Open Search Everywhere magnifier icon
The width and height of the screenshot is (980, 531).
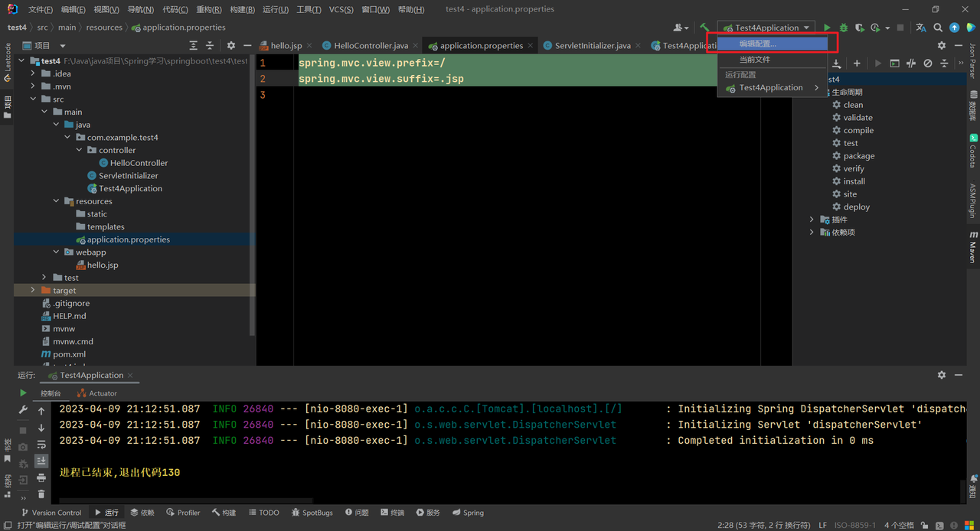tap(938, 28)
